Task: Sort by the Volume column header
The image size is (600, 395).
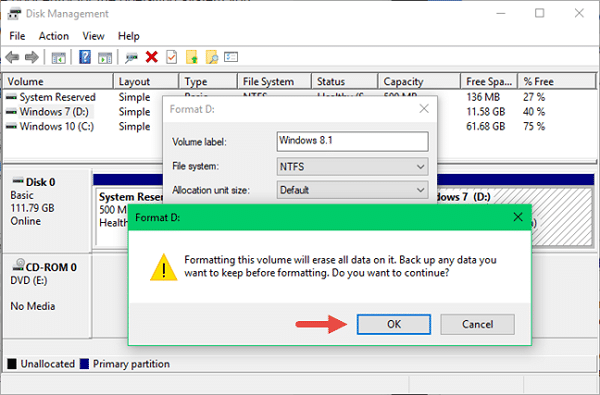Action: [x=58, y=82]
